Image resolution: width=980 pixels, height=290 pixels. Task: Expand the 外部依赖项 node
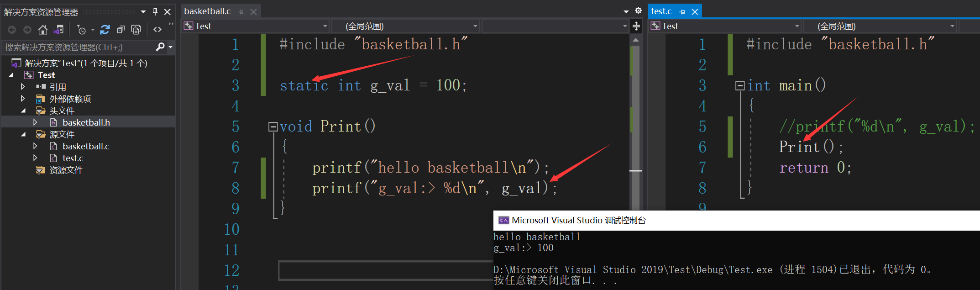click(x=23, y=98)
